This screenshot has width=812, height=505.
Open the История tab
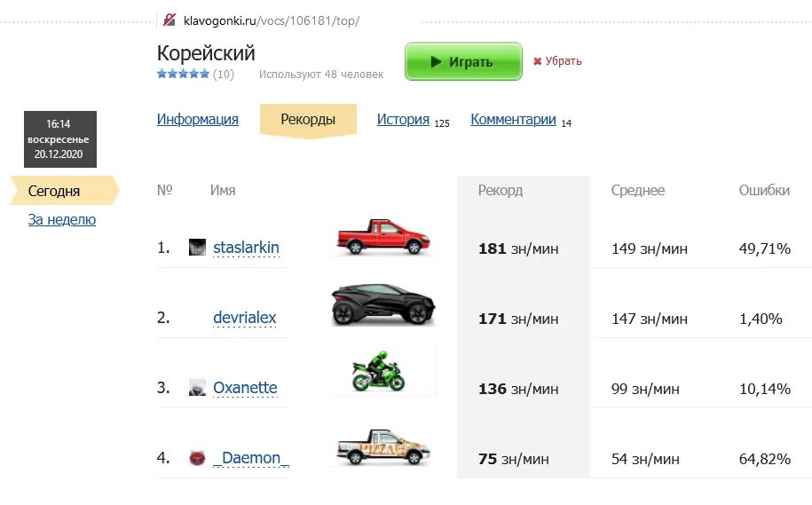point(403,119)
